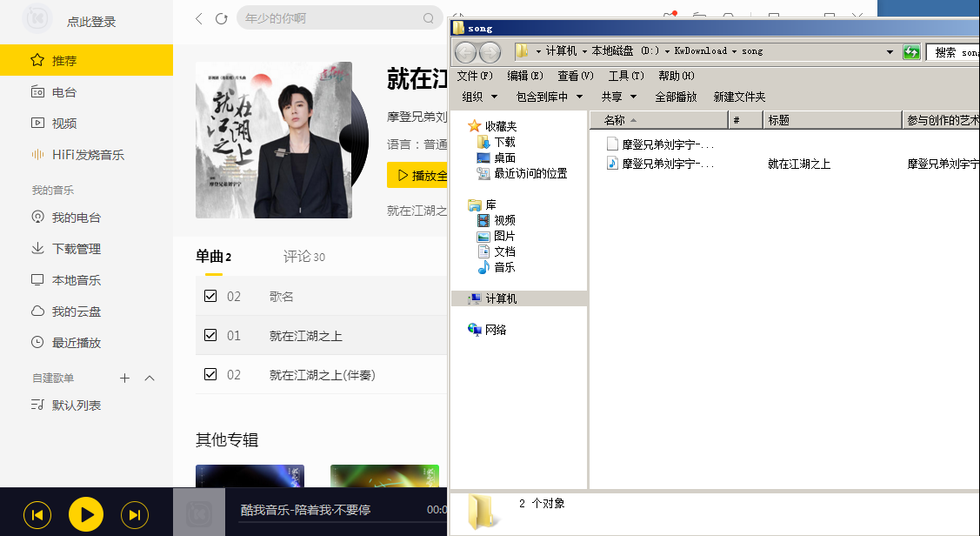Click the 播放全部 button
The image size is (980, 536).
(417, 175)
